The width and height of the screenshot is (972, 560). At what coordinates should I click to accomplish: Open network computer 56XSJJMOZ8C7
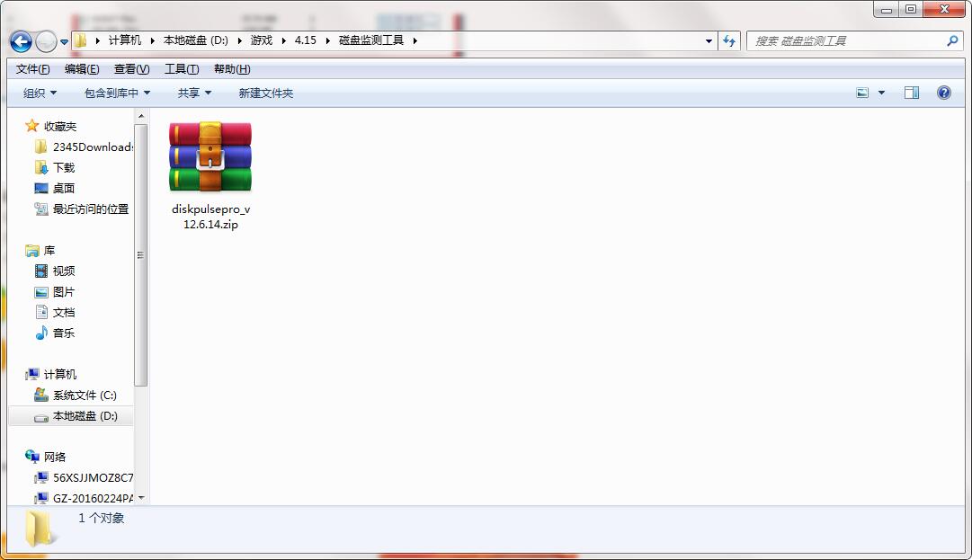pos(93,477)
